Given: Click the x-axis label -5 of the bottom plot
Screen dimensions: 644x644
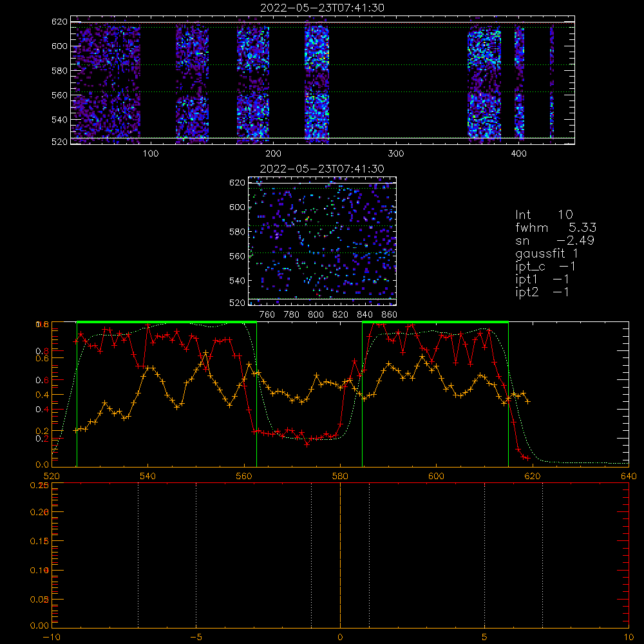Looking at the screenshot, I should [x=196, y=637].
